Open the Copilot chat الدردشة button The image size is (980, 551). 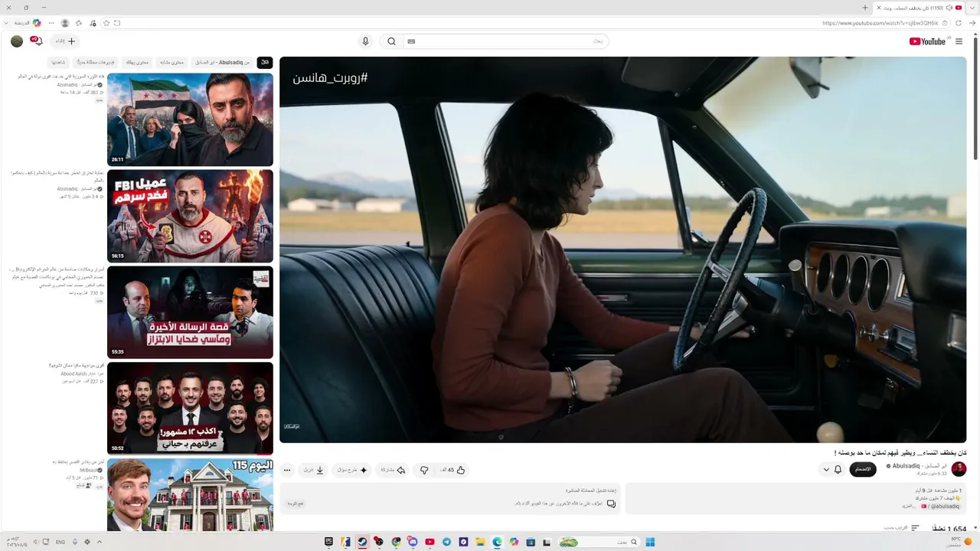click(27, 23)
